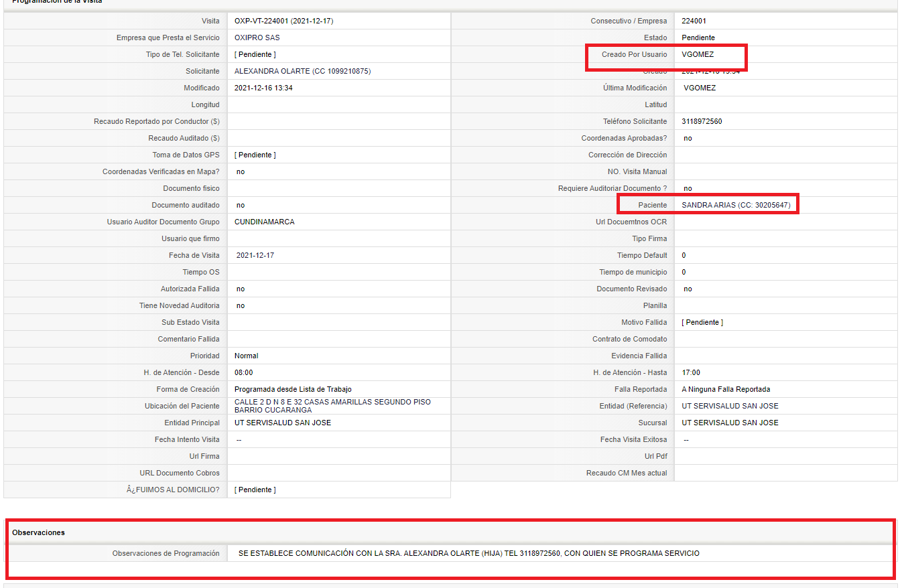Click the Recaudo CM Mes actual label

pos(627,473)
